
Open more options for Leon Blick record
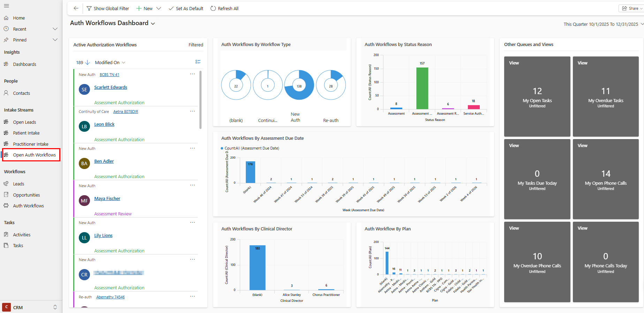(192, 111)
